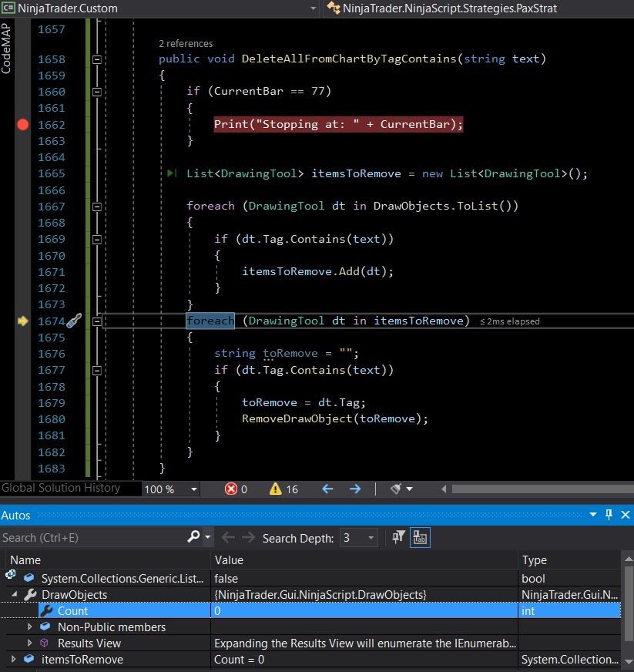Navigate to previous issue with left arrow
The image size is (634, 672).
coord(327,489)
